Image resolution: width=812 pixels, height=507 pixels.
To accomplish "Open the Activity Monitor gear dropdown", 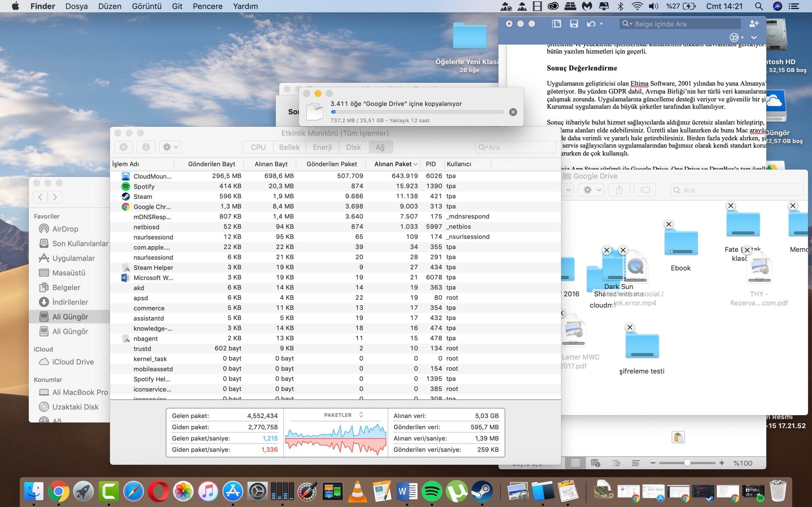I will click(x=170, y=147).
